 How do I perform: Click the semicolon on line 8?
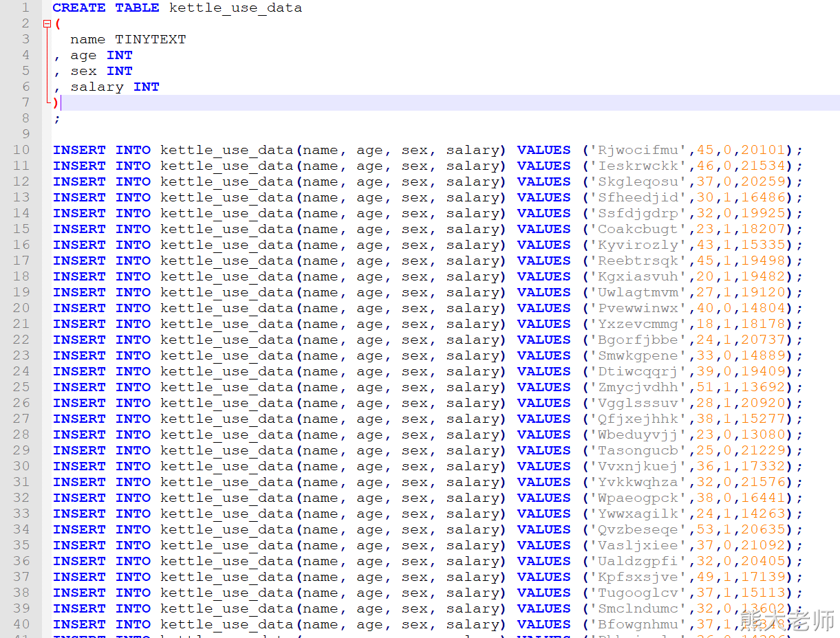pos(57,119)
